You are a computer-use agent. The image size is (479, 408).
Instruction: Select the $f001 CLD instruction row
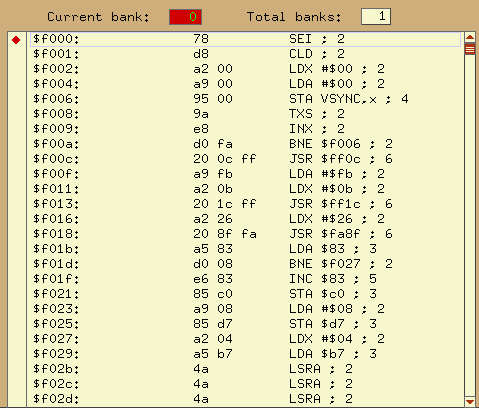[246, 54]
